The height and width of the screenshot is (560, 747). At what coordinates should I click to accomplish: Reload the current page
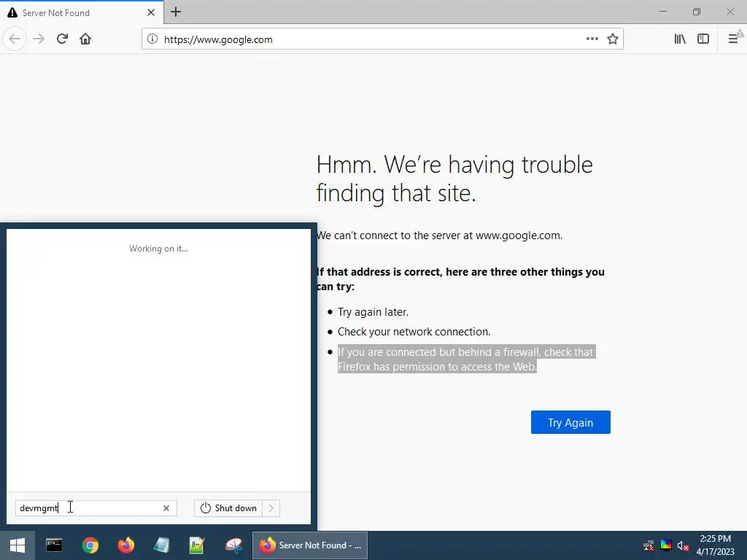pos(63,39)
